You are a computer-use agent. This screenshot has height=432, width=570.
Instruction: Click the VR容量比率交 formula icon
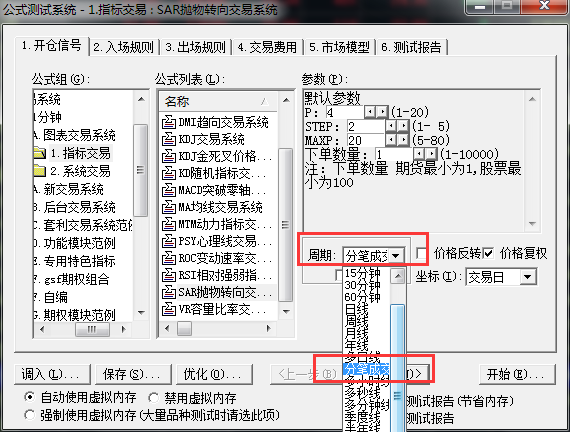pyautogui.click(x=169, y=309)
